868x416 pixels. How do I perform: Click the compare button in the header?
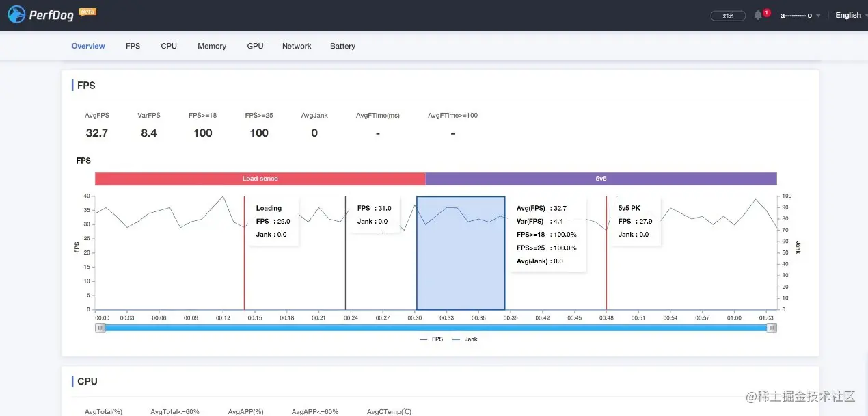pos(728,16)
